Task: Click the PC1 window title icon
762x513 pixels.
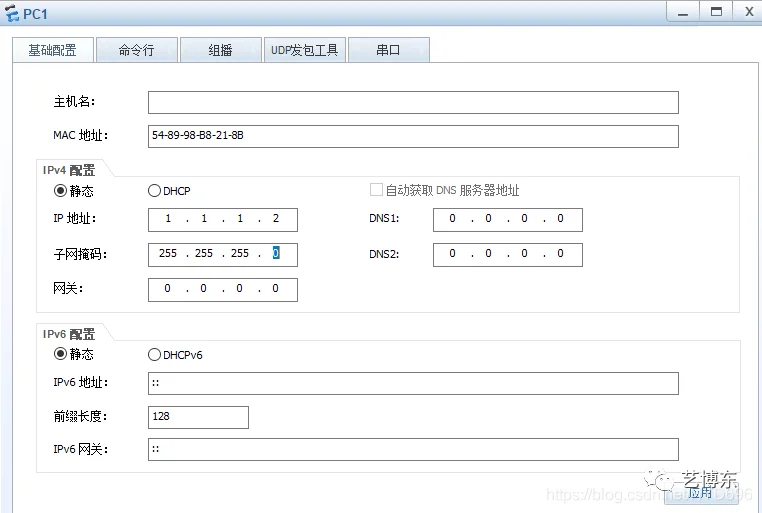Action: click(x=12, y=14)
